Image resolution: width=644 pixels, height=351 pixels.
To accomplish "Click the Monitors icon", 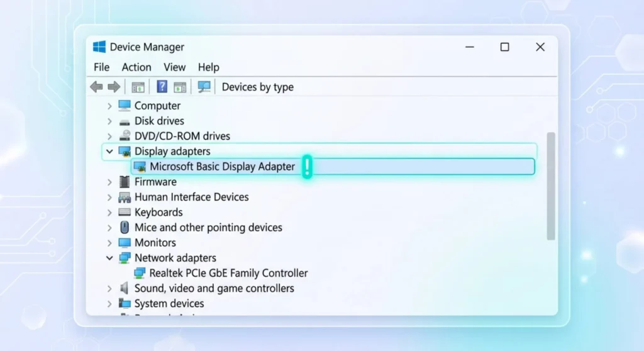I will coord(125,243).
